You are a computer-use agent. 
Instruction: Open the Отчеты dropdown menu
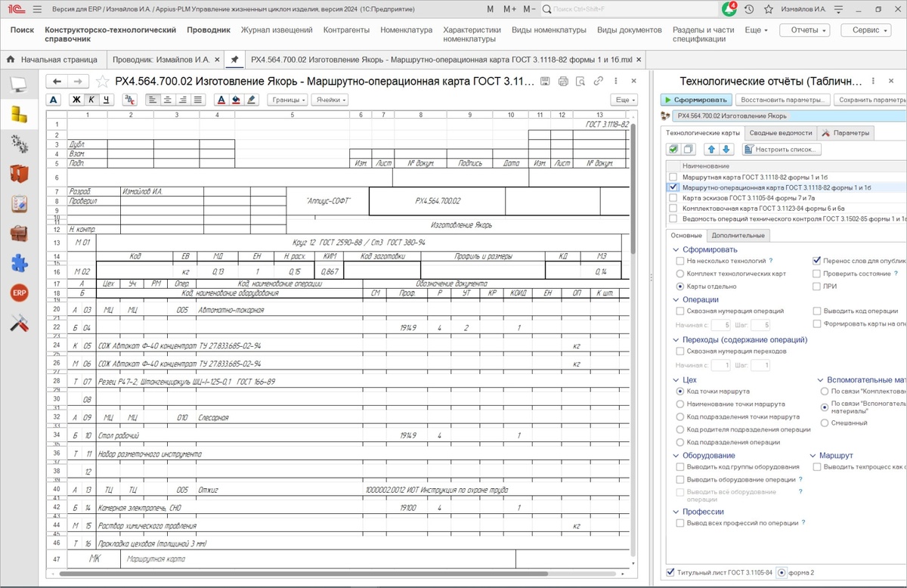click(x=804, y=30)
